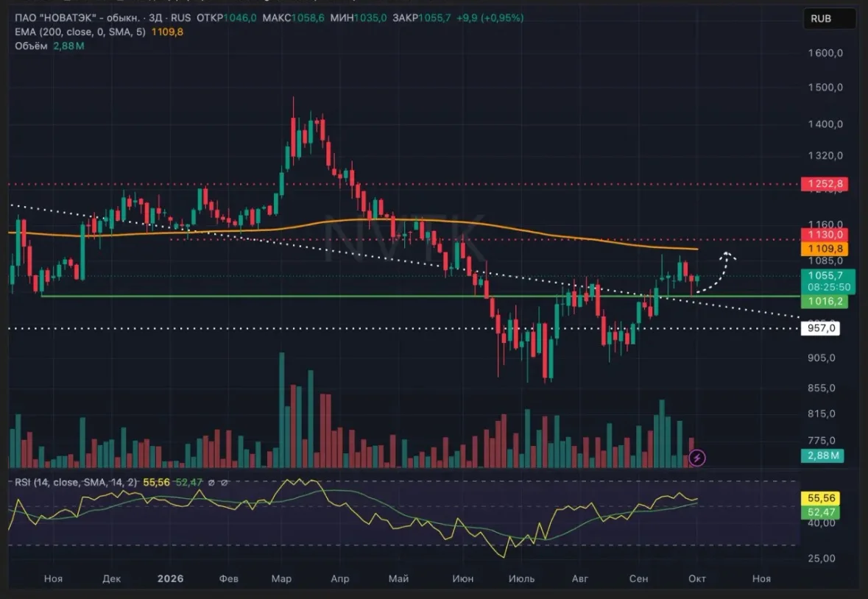
Task: Click the 905,0 price scale tick
Action: pyautogui.click(x=822, y=358)
